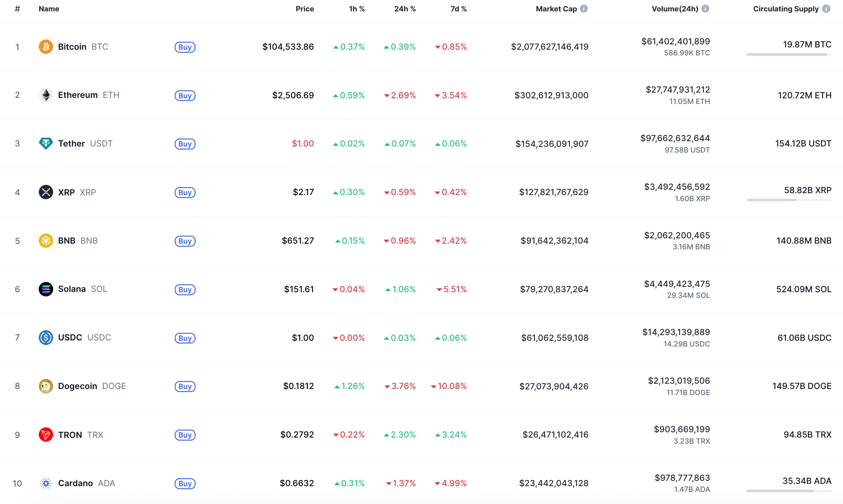Click BNB circulating supply 140.88M BNB

coord(804,241)
